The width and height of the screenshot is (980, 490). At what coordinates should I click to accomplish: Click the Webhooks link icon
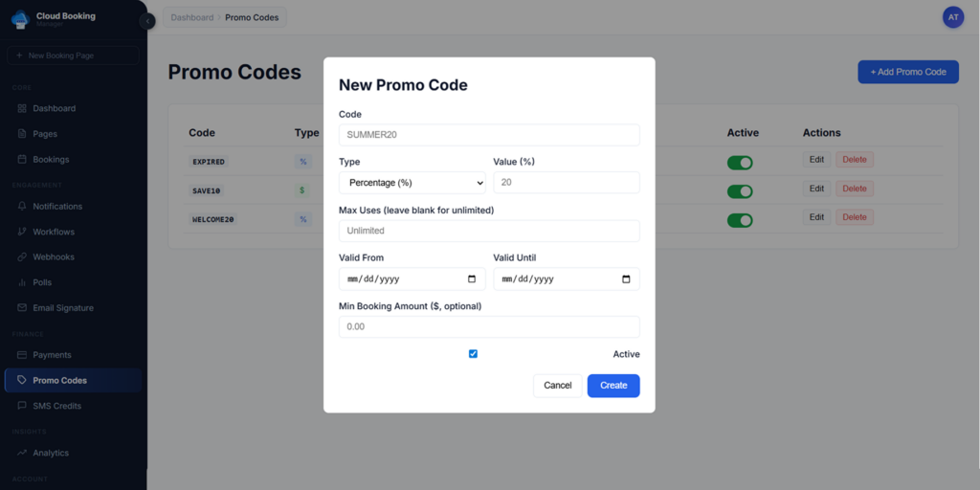22,257
